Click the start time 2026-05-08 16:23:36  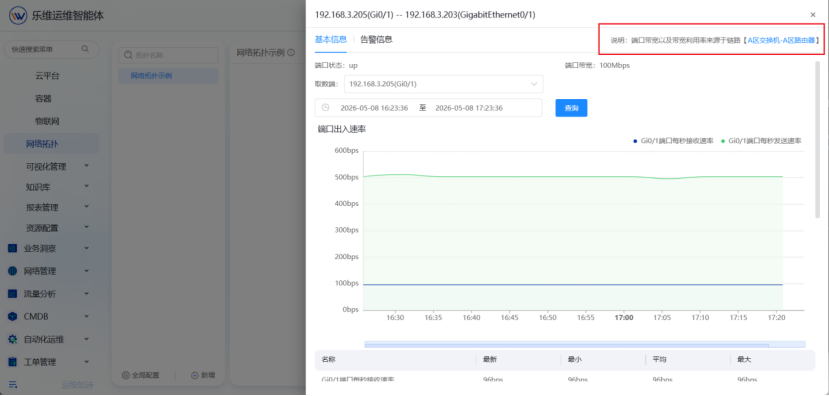(x=374, y=108)
